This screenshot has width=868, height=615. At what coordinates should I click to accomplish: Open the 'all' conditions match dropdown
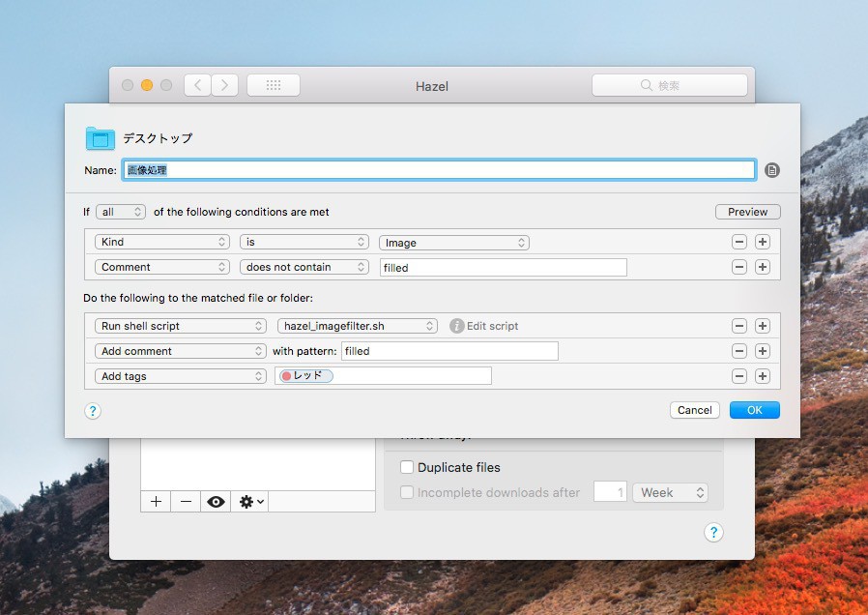click(x=121, y=212)
